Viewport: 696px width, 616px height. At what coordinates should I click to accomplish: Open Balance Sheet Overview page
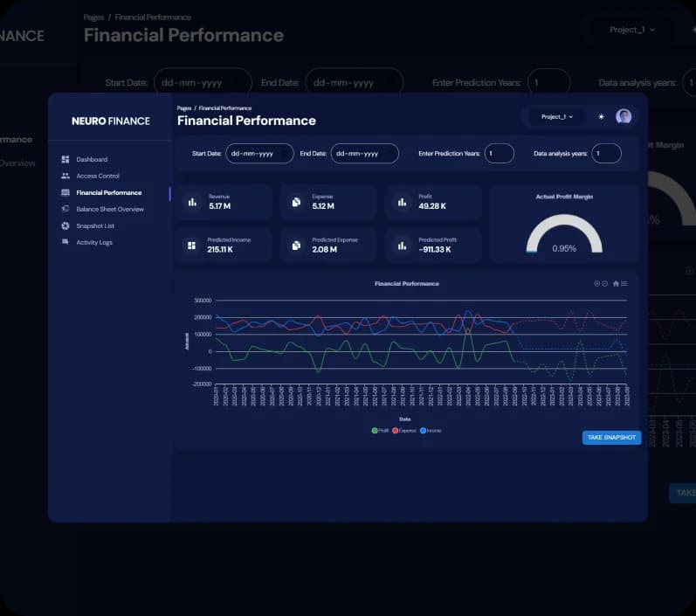[x=110, y=209]
